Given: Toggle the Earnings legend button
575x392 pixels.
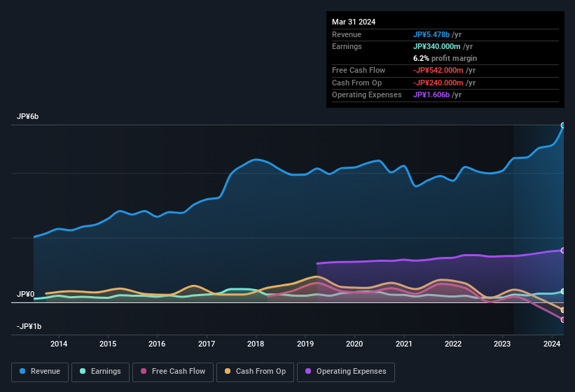Looking at the screenshot, I should tap(99, 372).
